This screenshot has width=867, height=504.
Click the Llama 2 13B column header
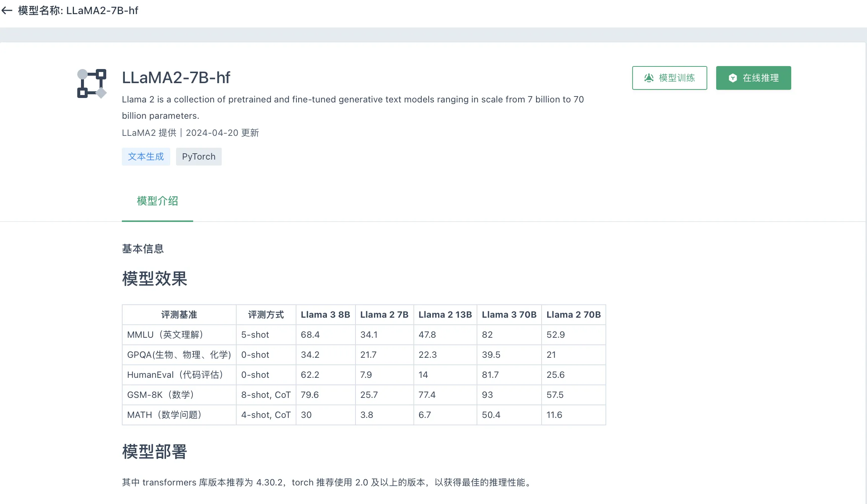(x=445, y=315)
